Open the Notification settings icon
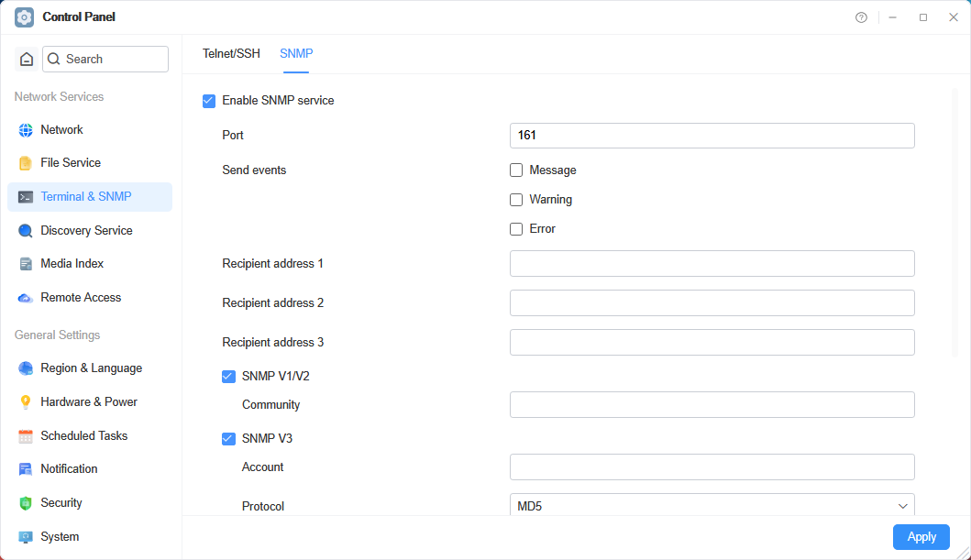 (x=26, y=468)
